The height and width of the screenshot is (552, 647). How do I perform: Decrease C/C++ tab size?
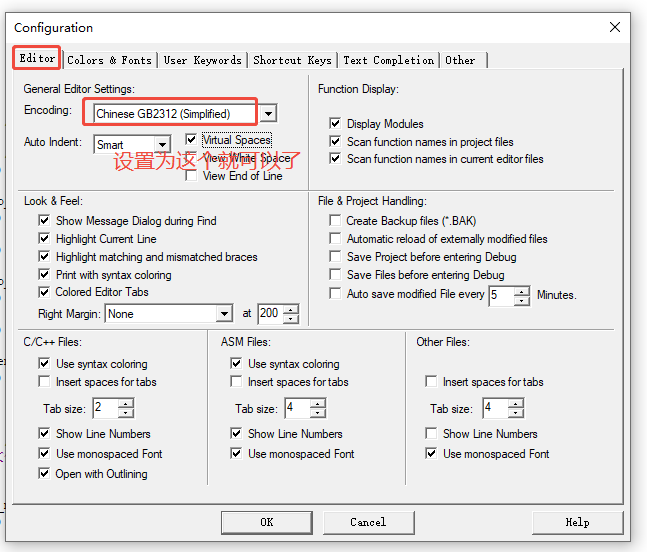pyautogui.click(x=126, y=413)
